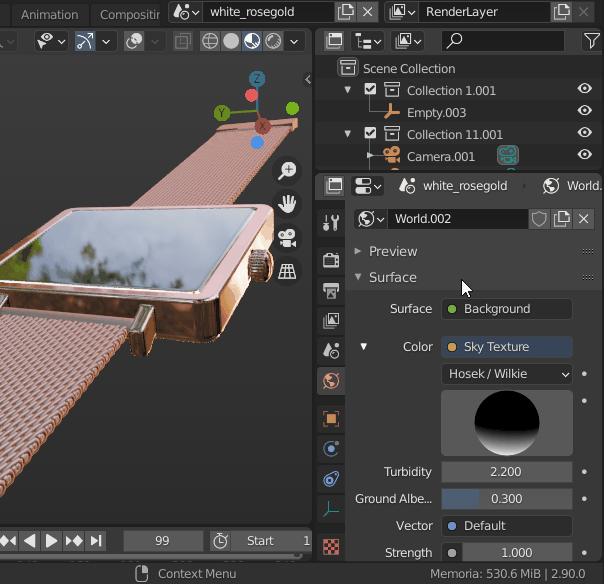The image size is (604, 584).
Task: Create new scene copy icon
Action: [346, 12]
